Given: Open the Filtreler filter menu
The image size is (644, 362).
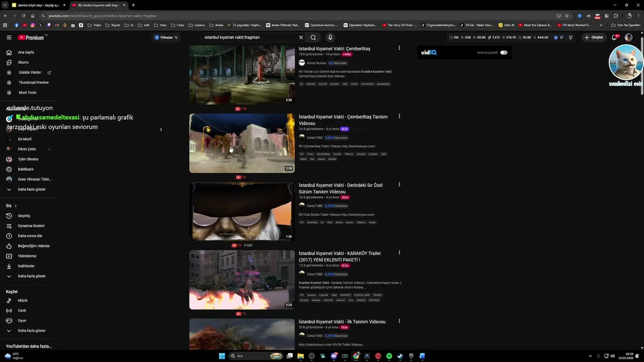Looking at the screenshot, I should (x=166, y=37).
